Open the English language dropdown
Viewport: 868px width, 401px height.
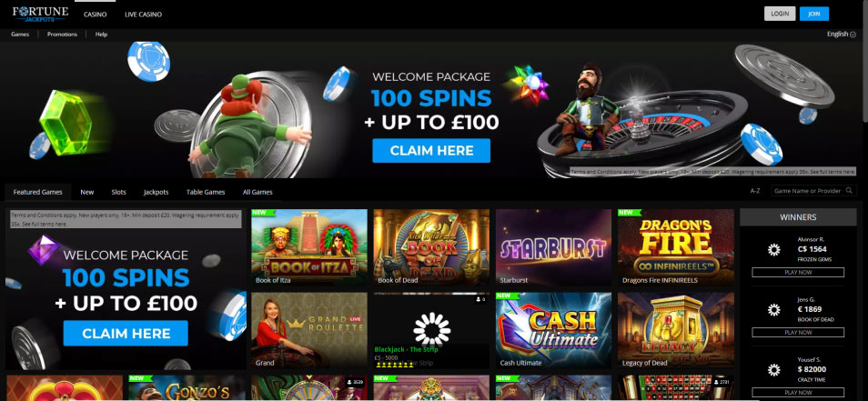pyautogui.click(x=842, y=35)
